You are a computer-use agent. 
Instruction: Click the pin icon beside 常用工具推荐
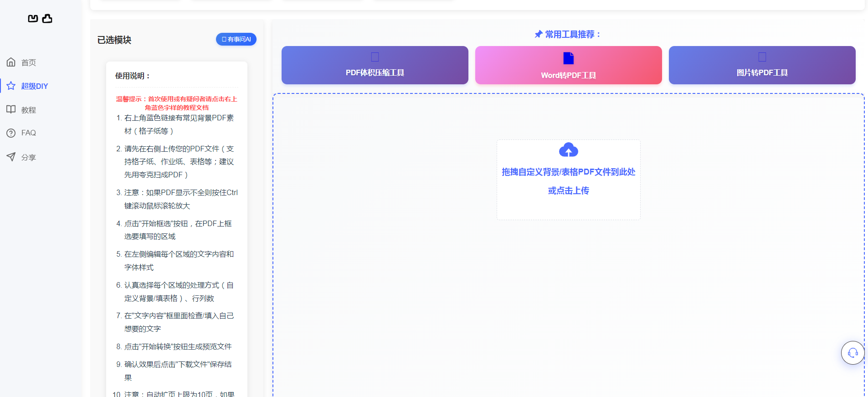(x=539, y=34)
